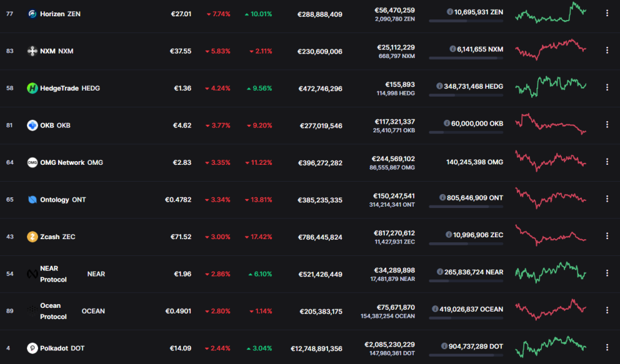Viewport: 620px width, 364px height.
Task: Click the NEAR Protocol market cap €521,426,449
Action: (x=320, y=274)
